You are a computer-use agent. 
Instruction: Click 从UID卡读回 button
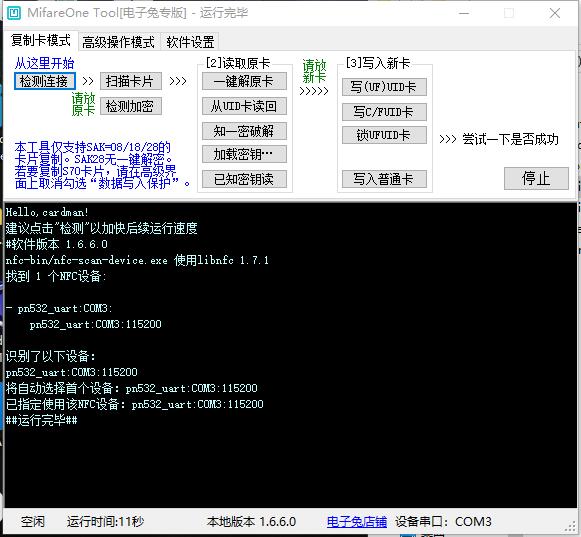click(x=244, y=106)
